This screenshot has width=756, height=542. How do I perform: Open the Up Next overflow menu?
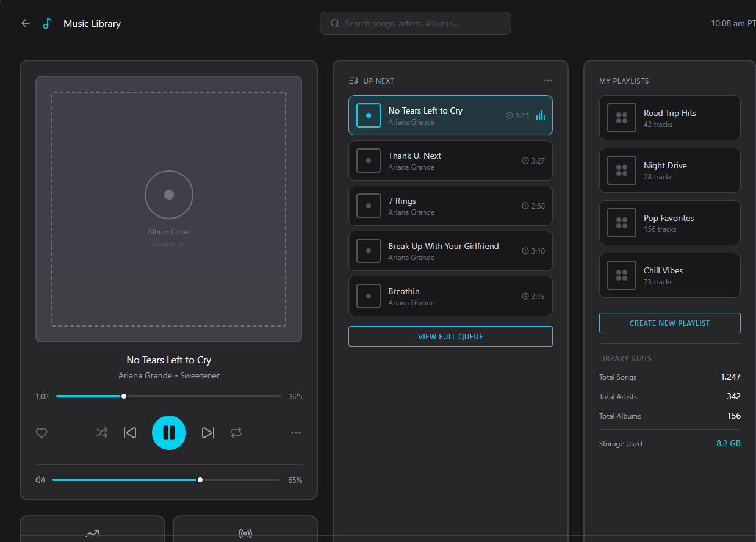547,80
